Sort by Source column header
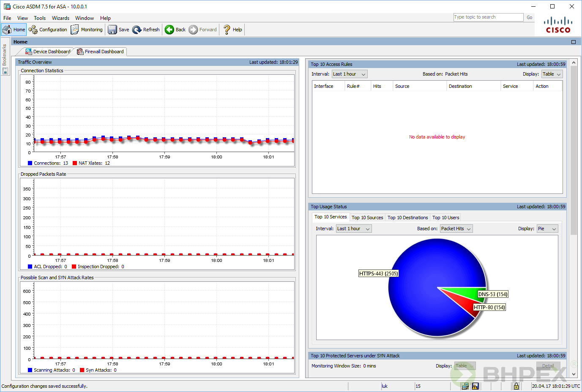The height and width of the screenshot is (392, 582). pos(420,86)
